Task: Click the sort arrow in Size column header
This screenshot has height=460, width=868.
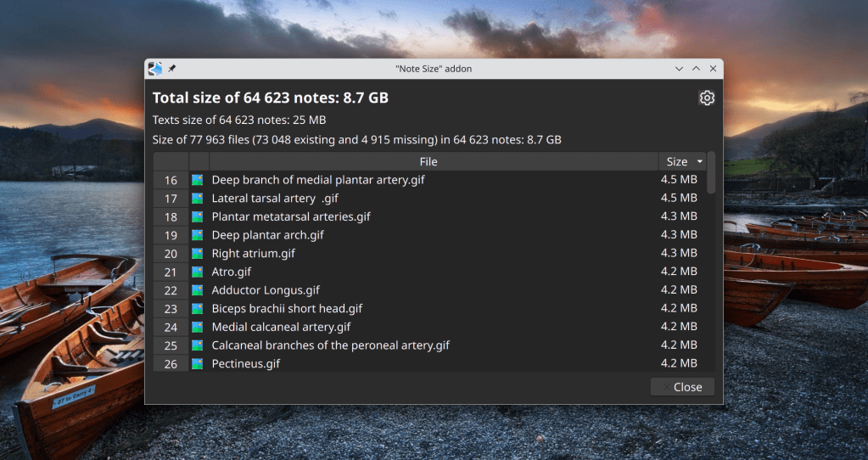Action: [700, 161]
